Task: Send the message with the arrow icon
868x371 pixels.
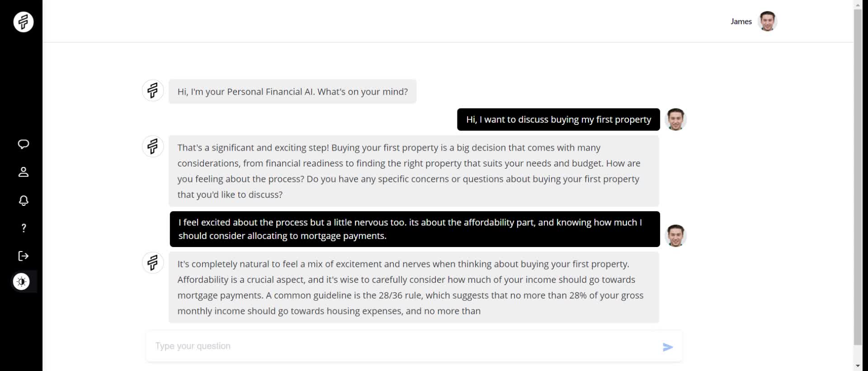Action: 668,347
